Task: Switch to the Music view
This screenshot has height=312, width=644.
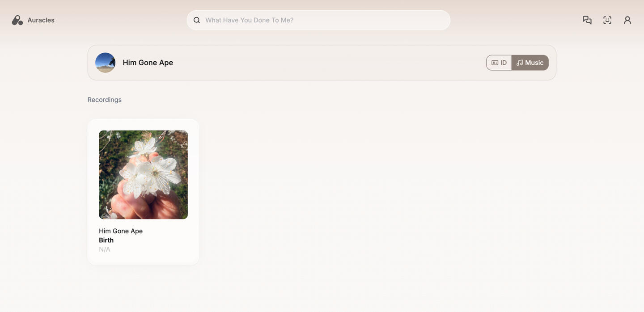Action: point(530,63)
